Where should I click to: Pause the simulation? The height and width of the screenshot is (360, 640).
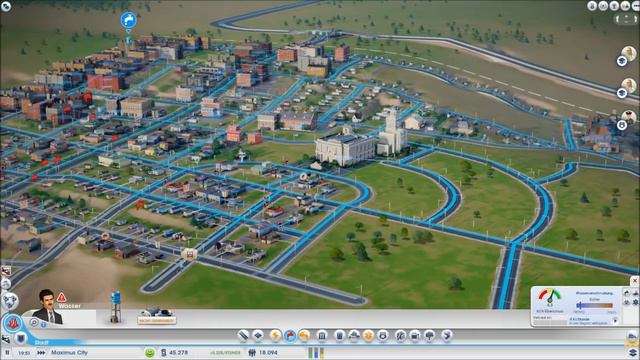pos(7,352)
